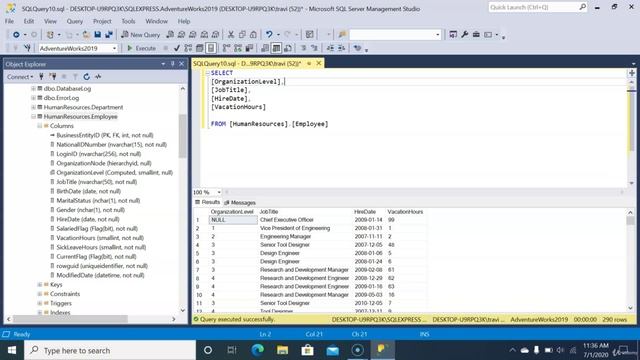Click the NULL cell in OrganizationLevel

pyautogui.click(x=233, y=220)
